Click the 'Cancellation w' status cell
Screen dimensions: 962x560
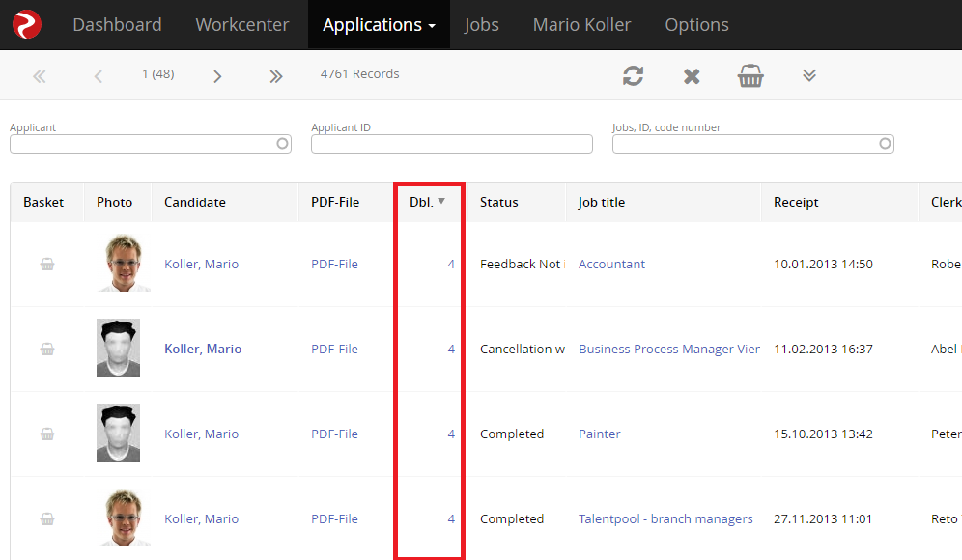point(523,349)
